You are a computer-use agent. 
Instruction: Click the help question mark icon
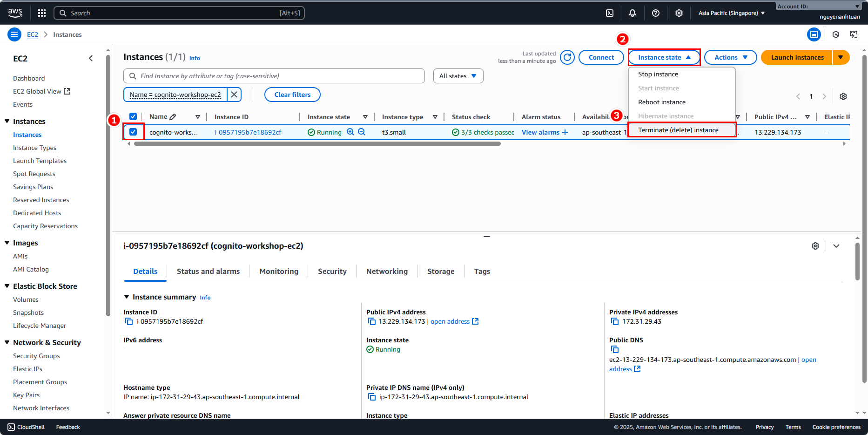tap(656, 13)
